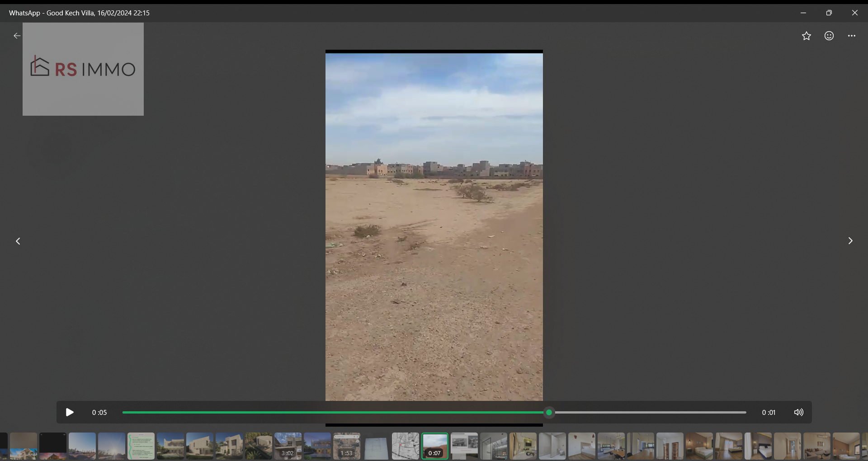Click the 0:01 remaining time label
This screenshot has width=868, height=461.
(x=769, y=412)
